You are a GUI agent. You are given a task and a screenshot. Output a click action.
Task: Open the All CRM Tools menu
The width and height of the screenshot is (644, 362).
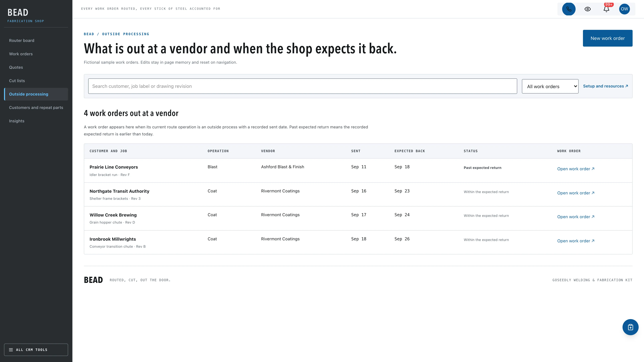click(36, 349)
